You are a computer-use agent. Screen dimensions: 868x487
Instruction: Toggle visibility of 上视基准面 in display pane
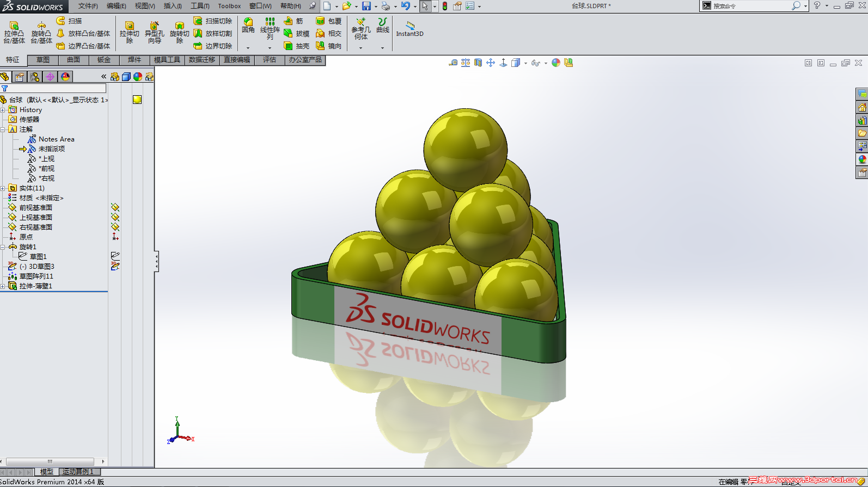point(115,217)
